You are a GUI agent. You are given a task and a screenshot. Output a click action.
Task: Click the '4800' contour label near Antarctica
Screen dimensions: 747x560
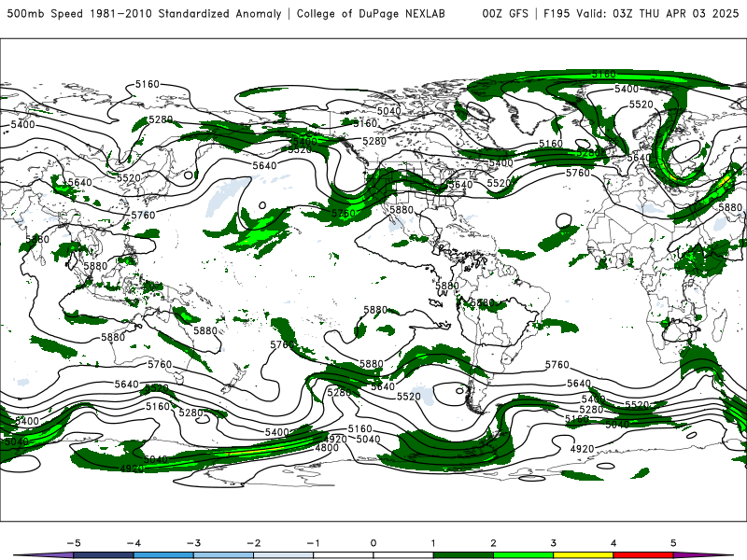tap(327, 448)
